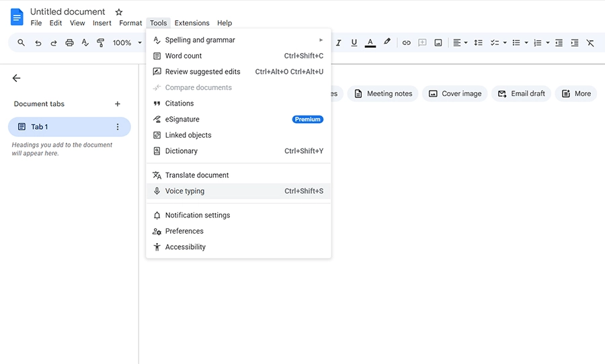Open Notification settings
This screenshot has height=364, width=605.
[x=239, y=215]
